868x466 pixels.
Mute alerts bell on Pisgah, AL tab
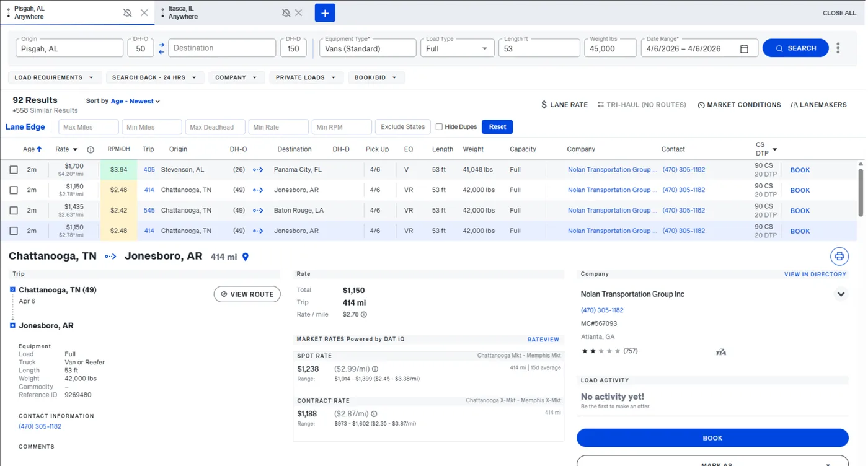pyautogui.click(x=127, y=13)
